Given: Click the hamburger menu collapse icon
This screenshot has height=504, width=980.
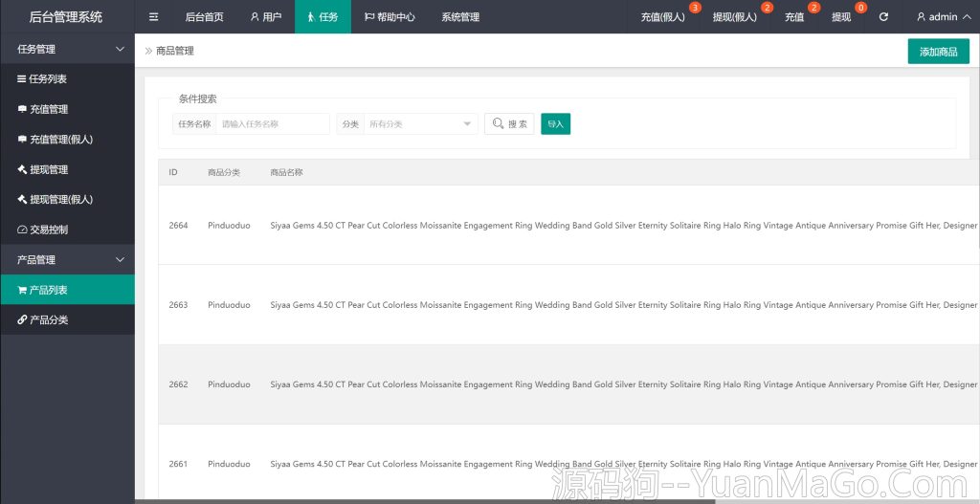Looking at the screenshot, I should click(153, 16).
